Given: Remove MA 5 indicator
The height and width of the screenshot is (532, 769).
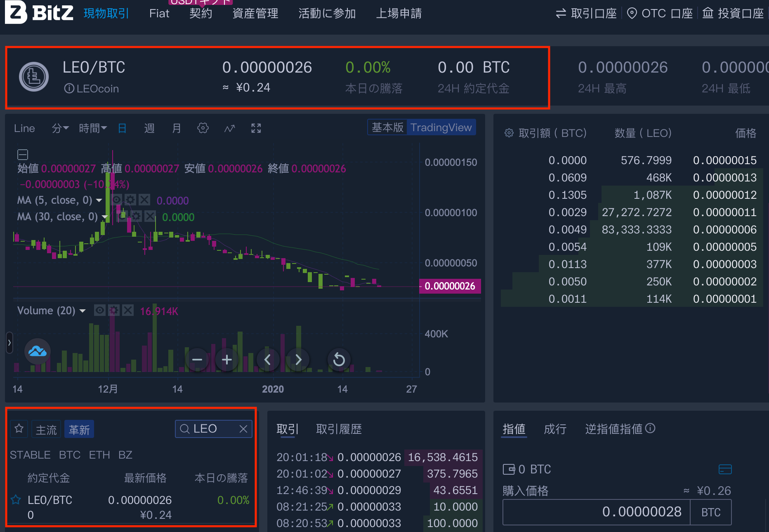Looking at the screenshot, I should (144, 200).
